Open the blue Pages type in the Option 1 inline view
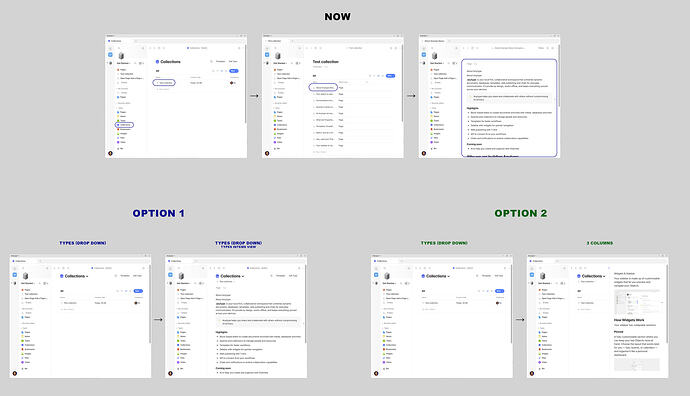690x396 pixels. 182,332
